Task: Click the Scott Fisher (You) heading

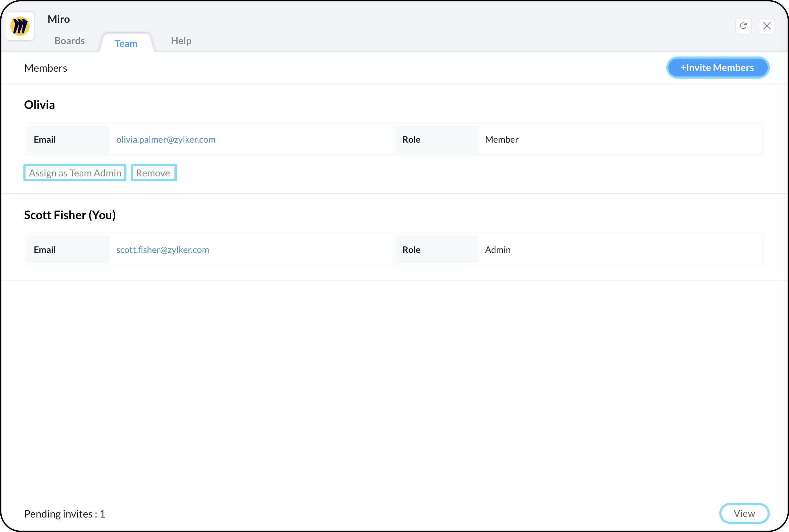Action: pos(70,215)
